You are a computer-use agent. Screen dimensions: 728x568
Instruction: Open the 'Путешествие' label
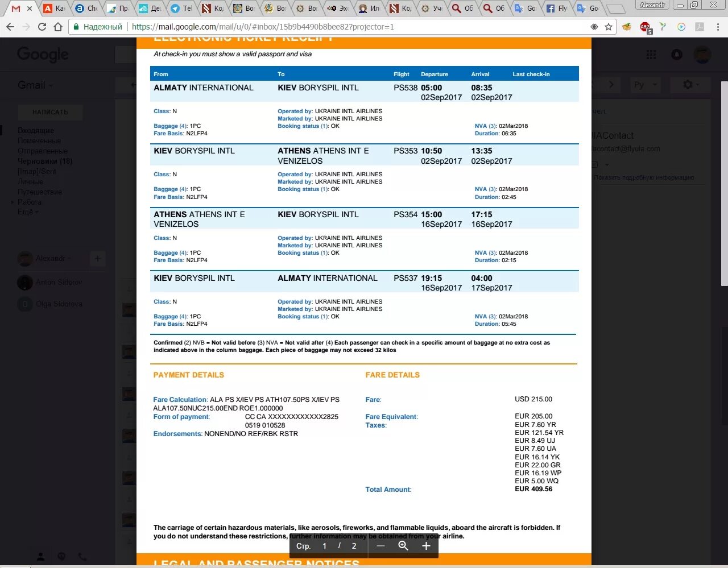pyautogui.click(x=40, y=192)
